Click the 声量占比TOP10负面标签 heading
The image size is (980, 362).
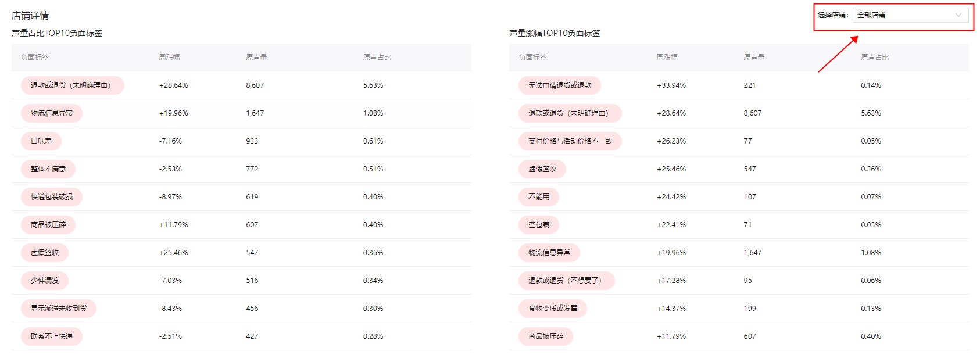57,33
